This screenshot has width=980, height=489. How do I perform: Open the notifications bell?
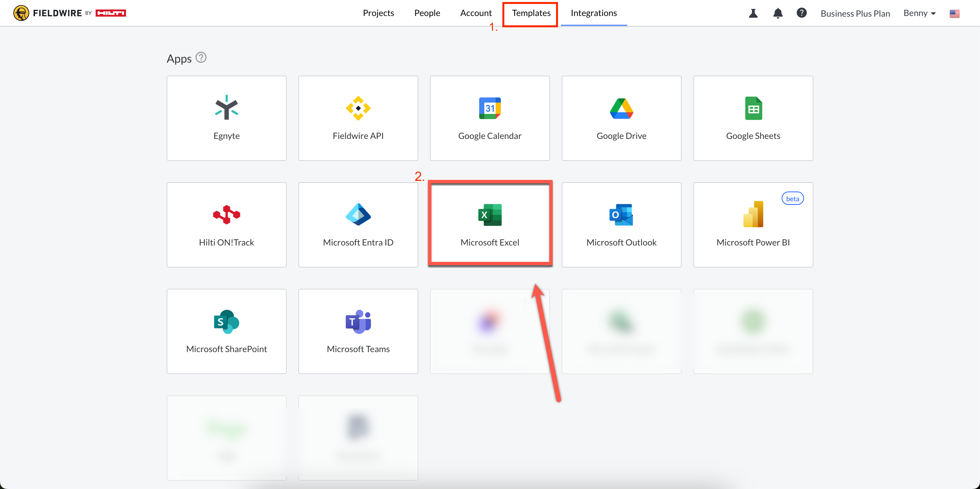pos(778,13)
